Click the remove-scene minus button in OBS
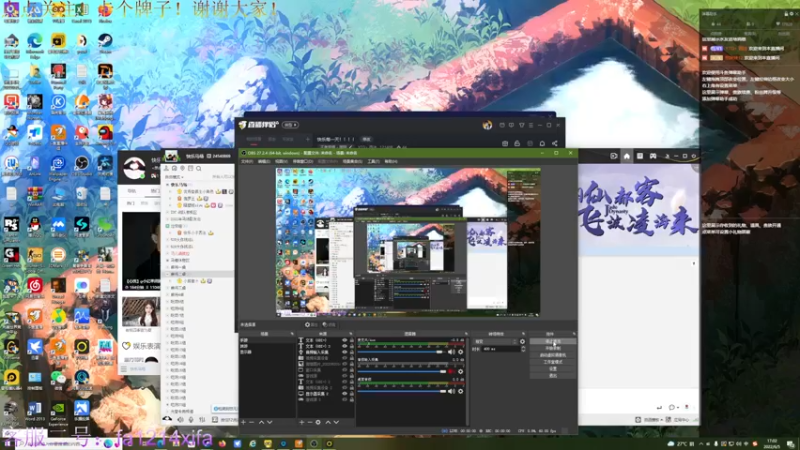 point(252,422)
